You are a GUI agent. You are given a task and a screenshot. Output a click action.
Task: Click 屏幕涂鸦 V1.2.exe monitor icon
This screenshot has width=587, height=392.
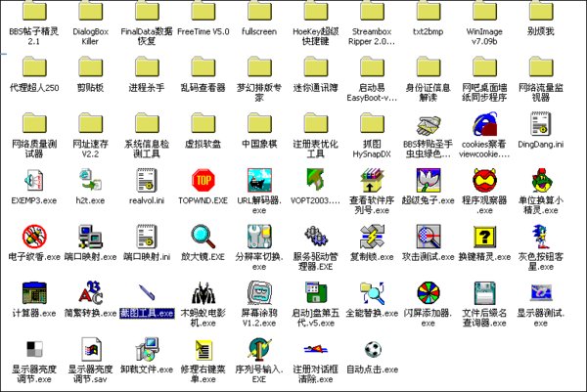259,293
